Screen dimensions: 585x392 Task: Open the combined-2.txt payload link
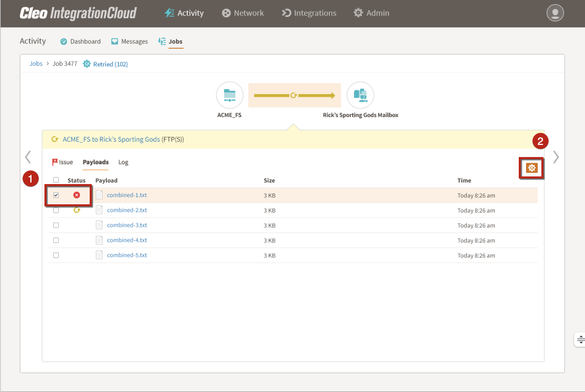[x=127, y=210]
